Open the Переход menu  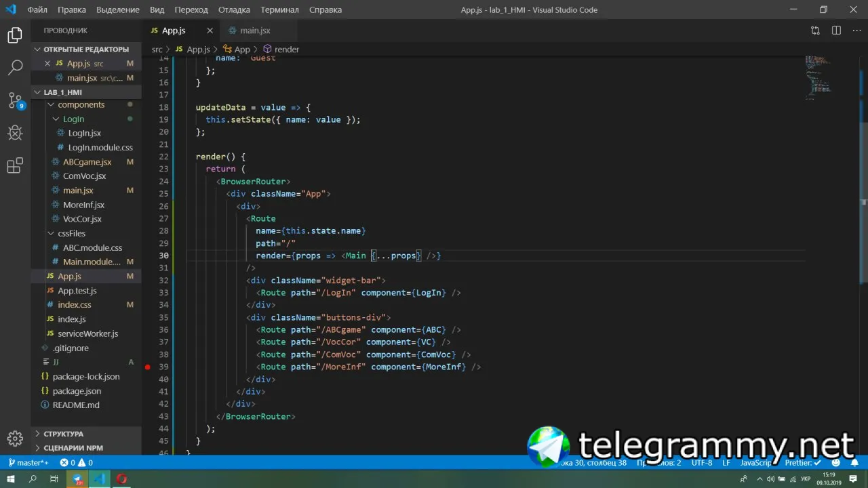coord(191,10)
